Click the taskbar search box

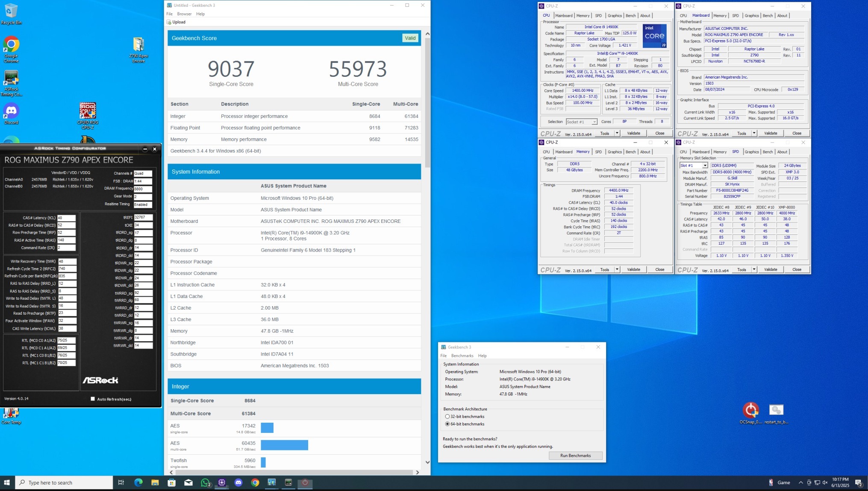point(64,483)
